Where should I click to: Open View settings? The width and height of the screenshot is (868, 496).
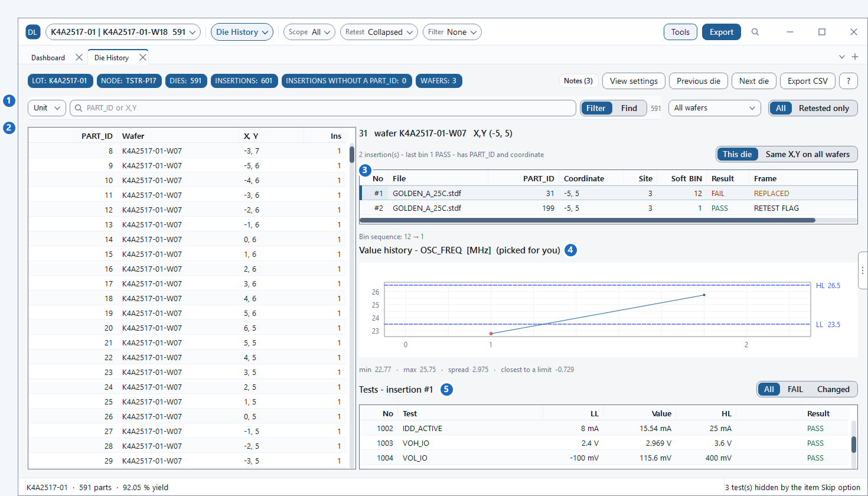[634, 81]
